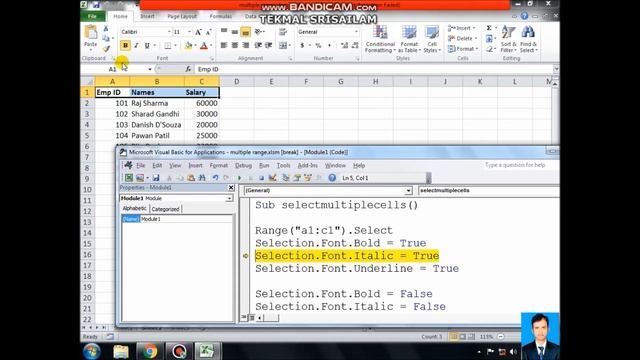Click the Reset stop icon in VBA toolbar
Viewport: 640px width, 360px height.
click(262, 178)
